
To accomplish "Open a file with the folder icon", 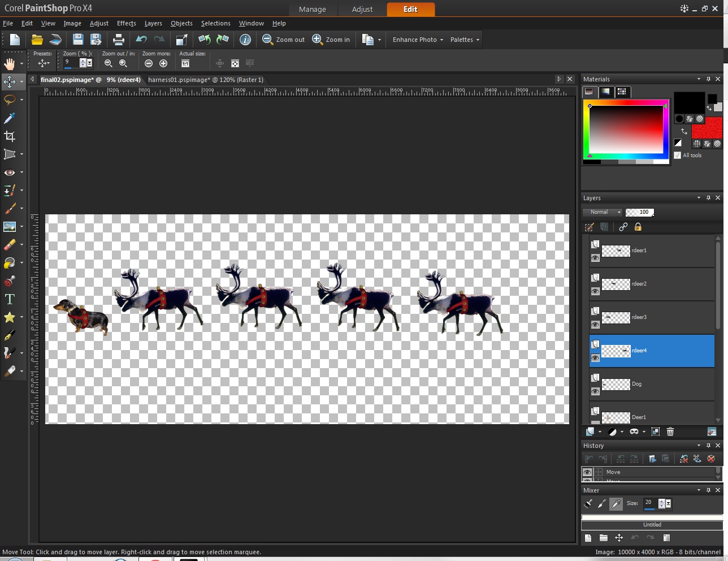I will [x=37, y=40].
